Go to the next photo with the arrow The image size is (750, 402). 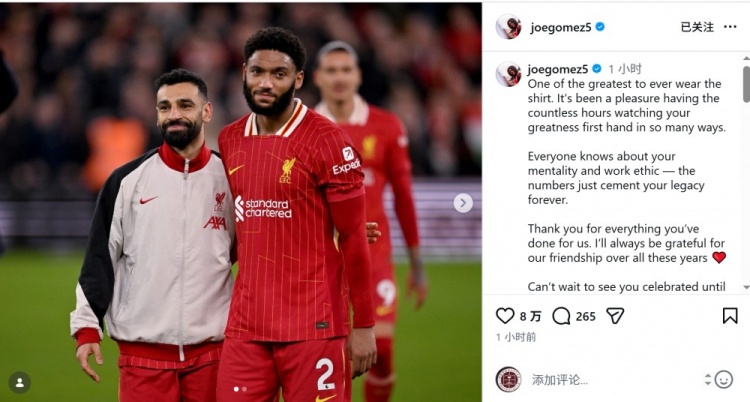[x=463, y=203]
